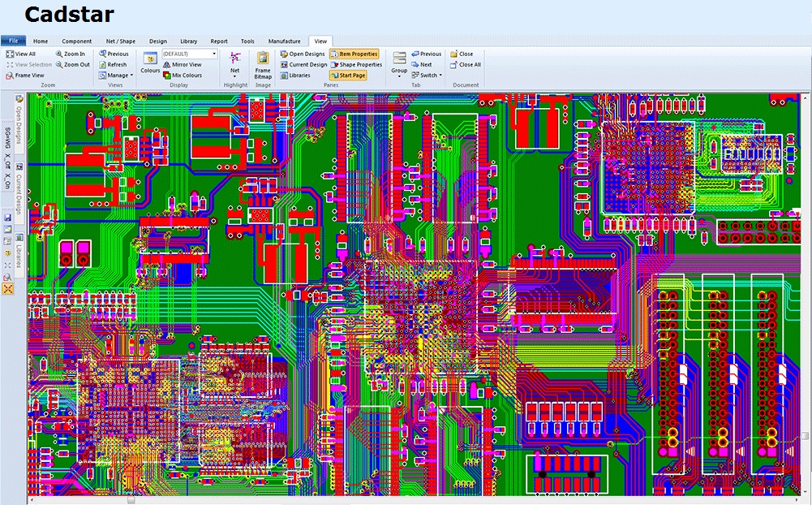Toggle Mirror View
The height and width of the screenshot is (505, 812).
click(183, 65)
